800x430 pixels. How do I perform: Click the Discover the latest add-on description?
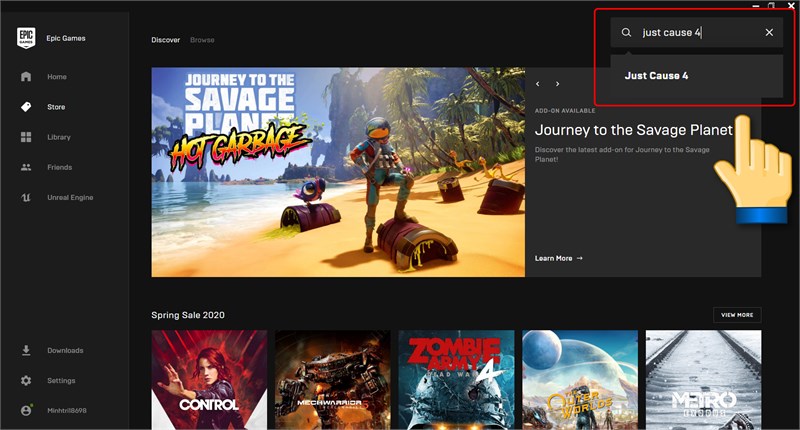[x=622, y=154]
